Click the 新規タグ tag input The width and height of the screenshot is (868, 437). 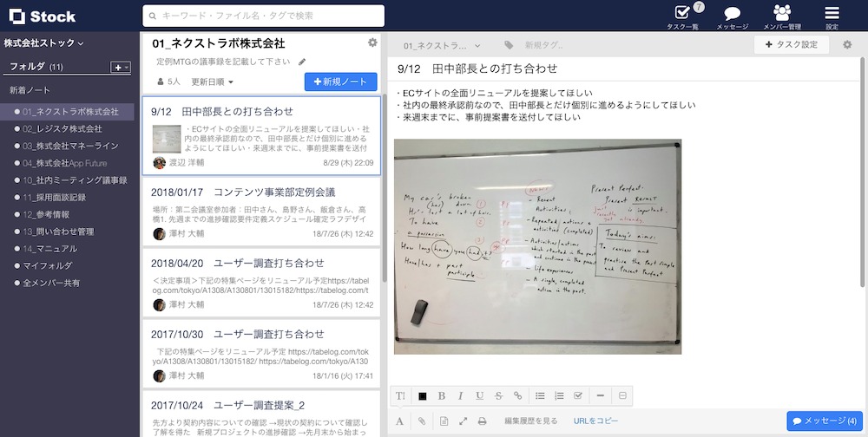pos(544,45)
